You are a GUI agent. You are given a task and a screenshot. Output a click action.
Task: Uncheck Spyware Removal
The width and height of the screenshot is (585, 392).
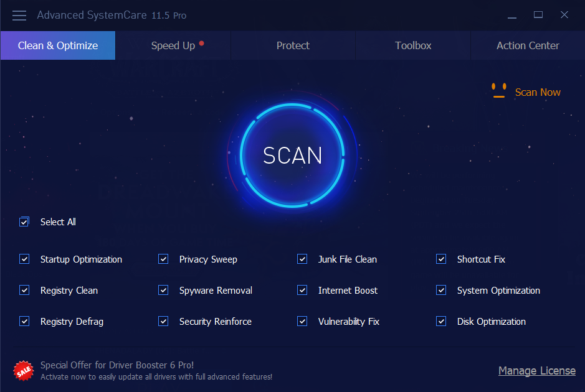[163, 291]
